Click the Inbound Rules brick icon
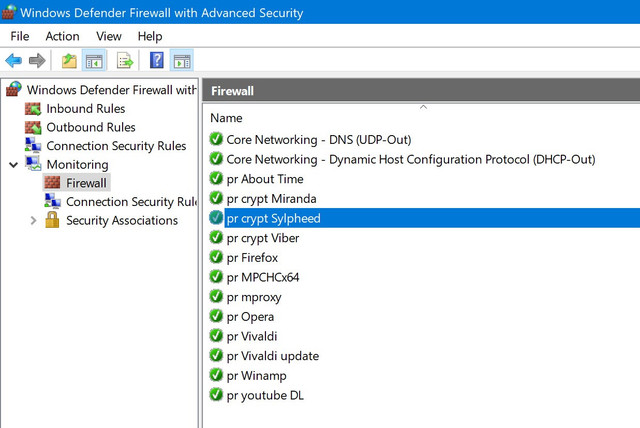640x428 pixels. point(33,109)
